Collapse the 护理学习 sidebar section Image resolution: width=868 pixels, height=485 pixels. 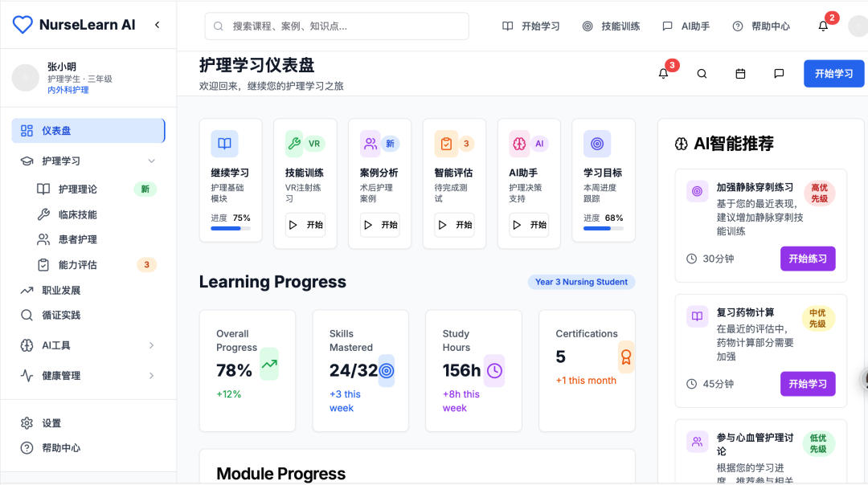(151, 161)
